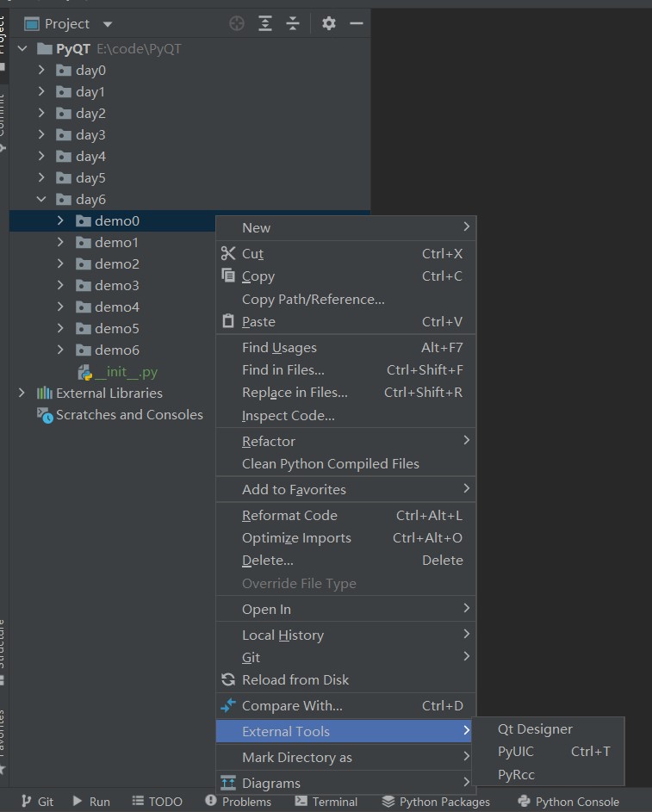
Task: Click the Collapse All icon in Project toolbar
Action: (293, 23)
